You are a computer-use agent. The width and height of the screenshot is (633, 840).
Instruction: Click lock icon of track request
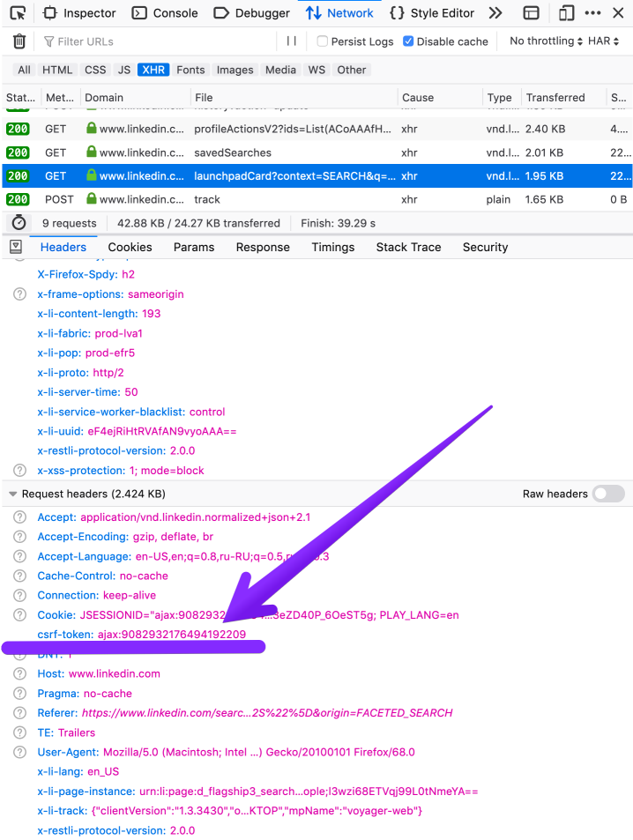[92, 198]
